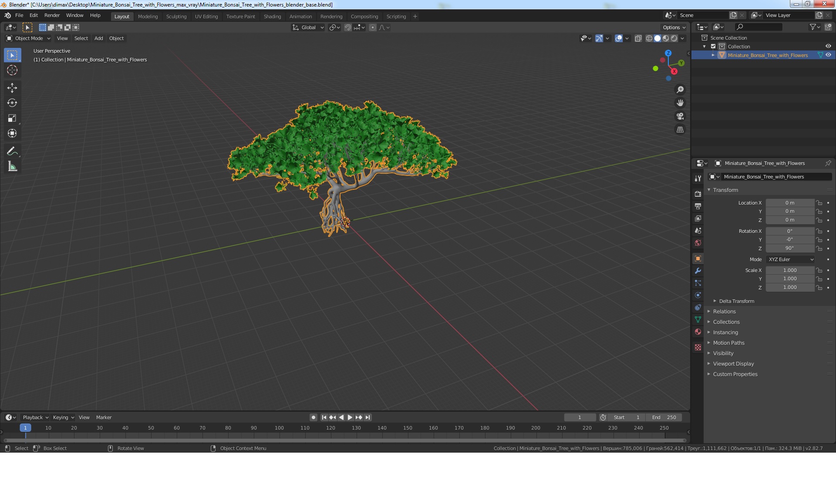Add a new collection in the outliner
This screenshot has height=504, width=836.
828,27
